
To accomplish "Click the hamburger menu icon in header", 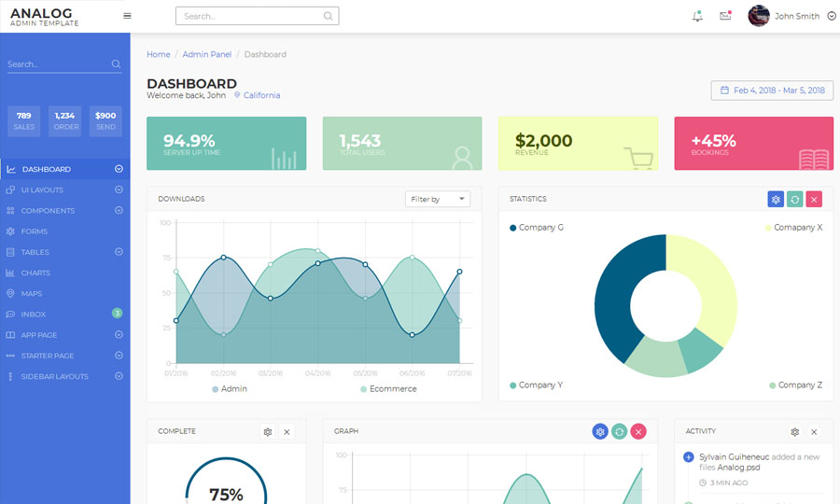I will (127, 16).
